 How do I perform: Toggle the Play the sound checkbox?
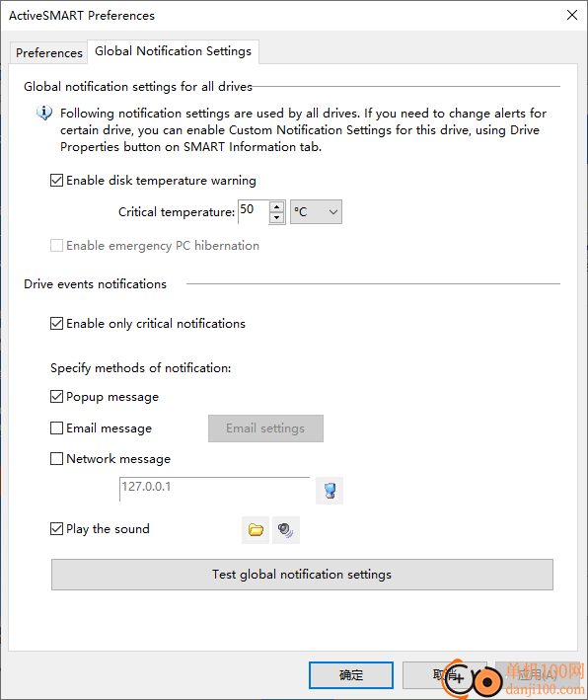tap(56, 528)
